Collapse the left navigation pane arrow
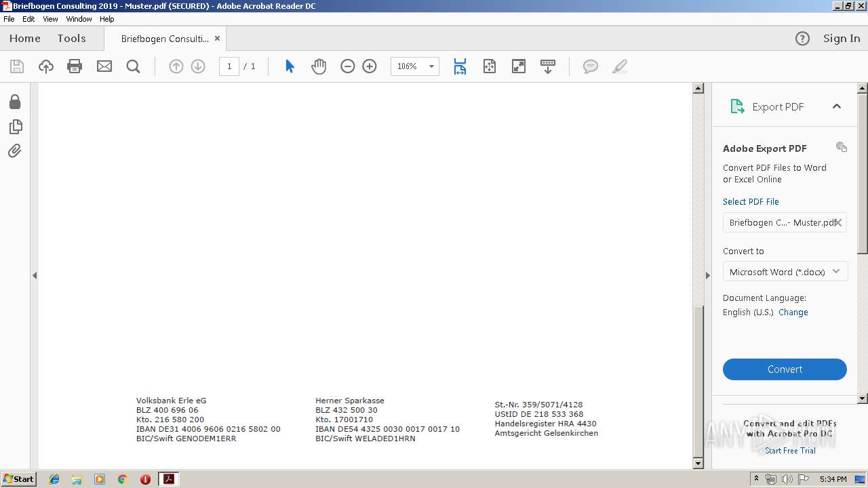This screenshot has width=868, height=488. pos(35,275)
